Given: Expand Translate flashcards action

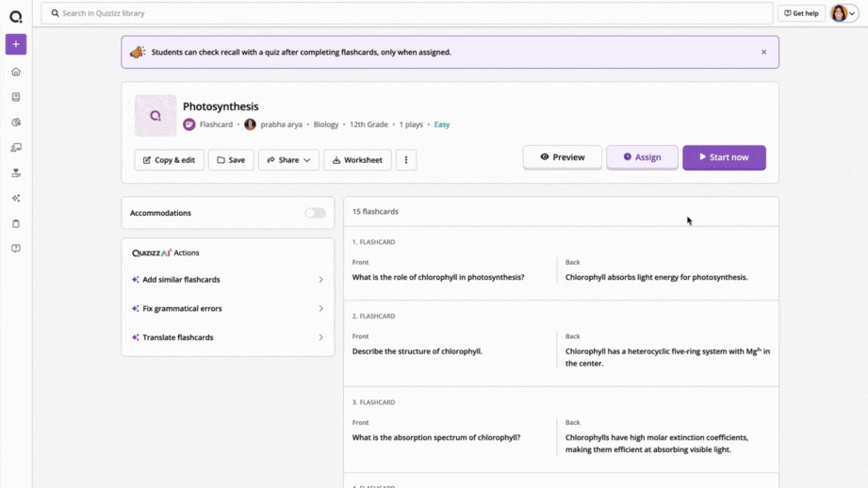Looking at the screenshot, I should (227, 337).
